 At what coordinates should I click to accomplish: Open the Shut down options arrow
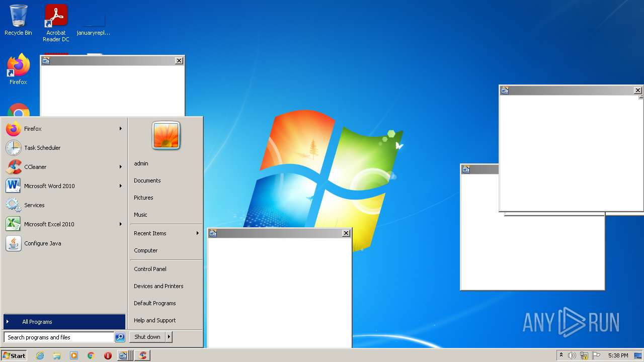(169, 337)
